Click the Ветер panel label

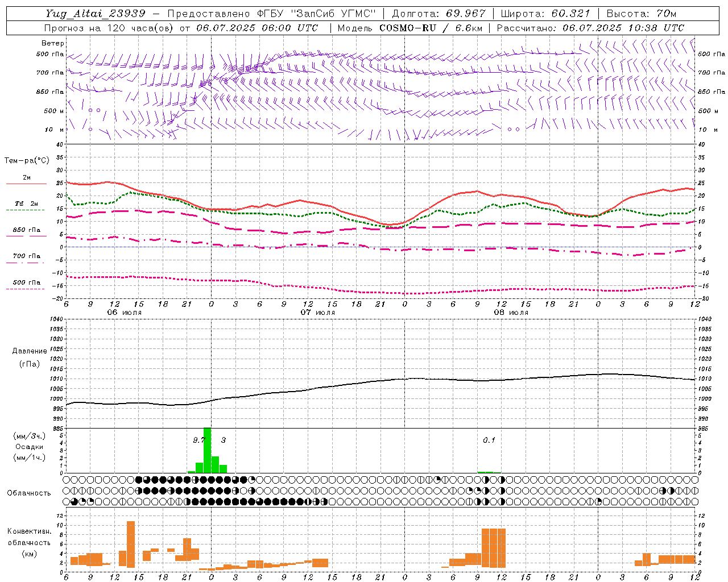(53, 43)
